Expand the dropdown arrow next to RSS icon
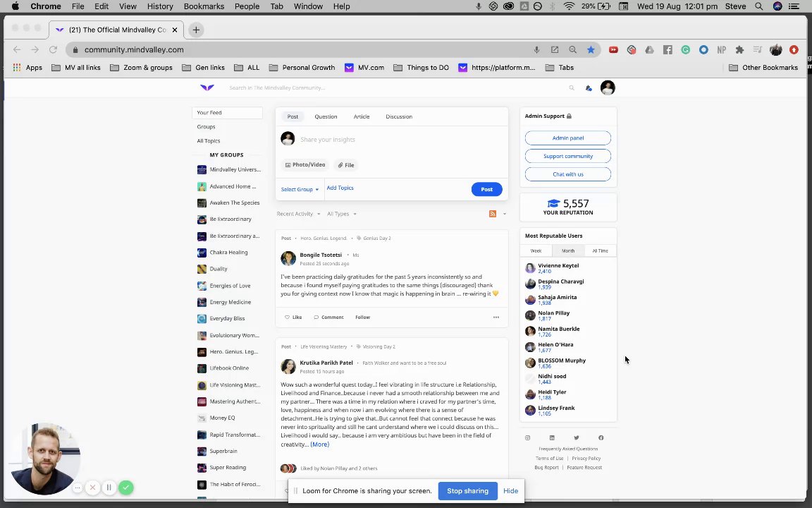 (505, 214)
